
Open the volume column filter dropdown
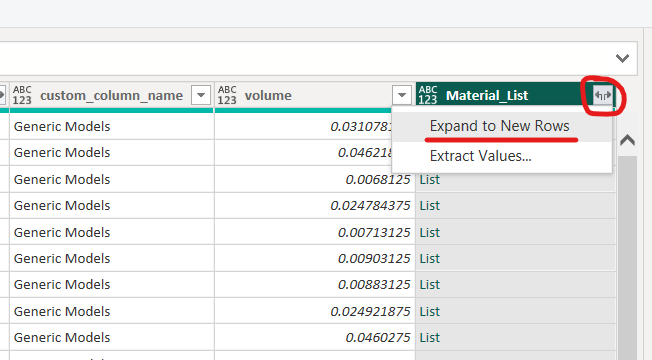point(402,95)
